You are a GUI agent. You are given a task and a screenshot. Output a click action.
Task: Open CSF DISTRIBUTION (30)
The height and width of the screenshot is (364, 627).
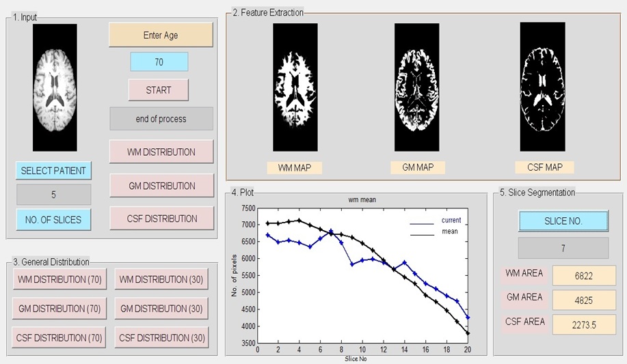161,337
